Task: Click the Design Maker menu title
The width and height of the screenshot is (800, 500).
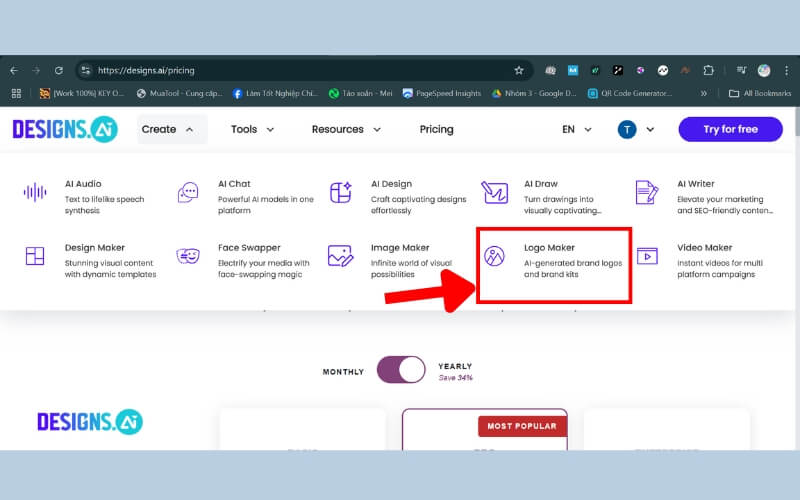Action: 95,247
